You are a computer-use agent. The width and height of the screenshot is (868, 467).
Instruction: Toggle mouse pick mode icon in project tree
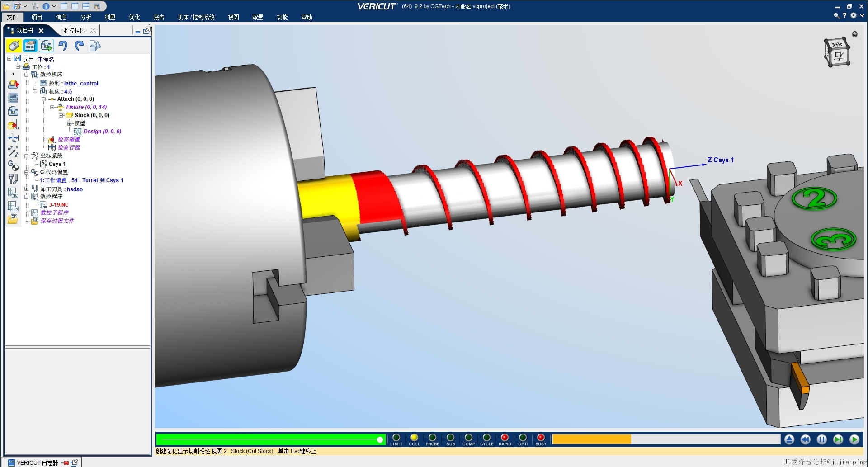(x=14, y=46)
